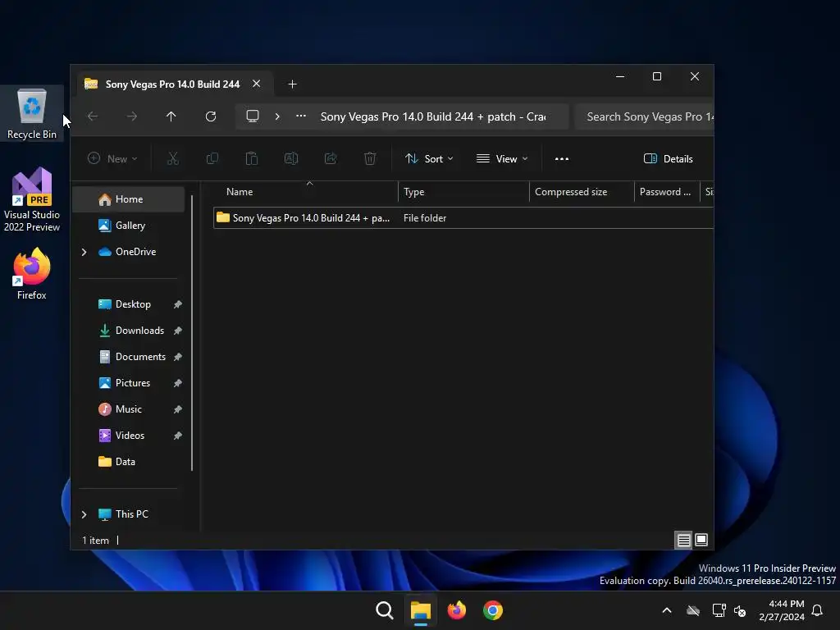Open the notifications bell
Image resolution: width=840 pixels, height=630 pixels.
coord(817,610)
